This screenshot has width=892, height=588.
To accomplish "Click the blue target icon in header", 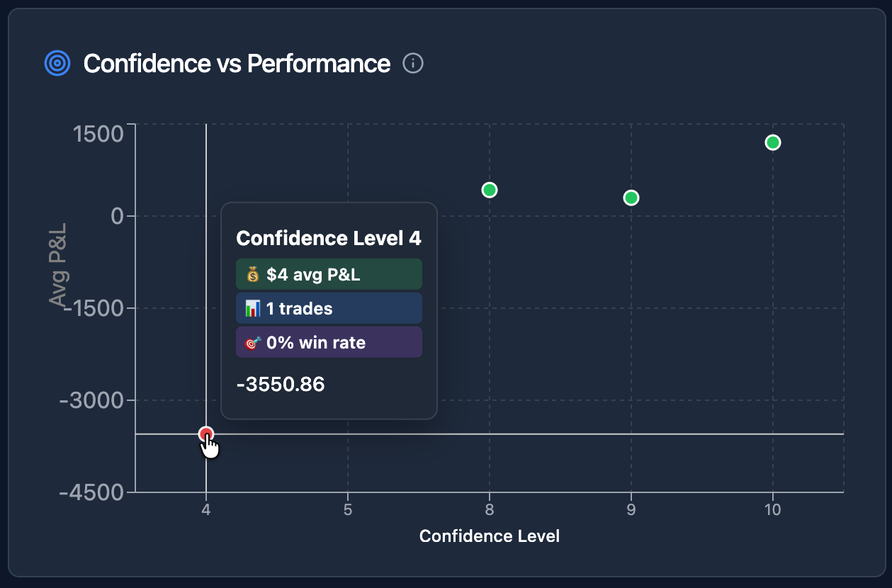I will 57,64.
